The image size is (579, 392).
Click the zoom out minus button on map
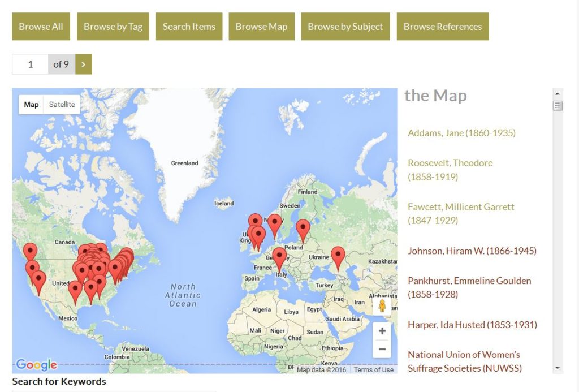[x=382, y=350]
